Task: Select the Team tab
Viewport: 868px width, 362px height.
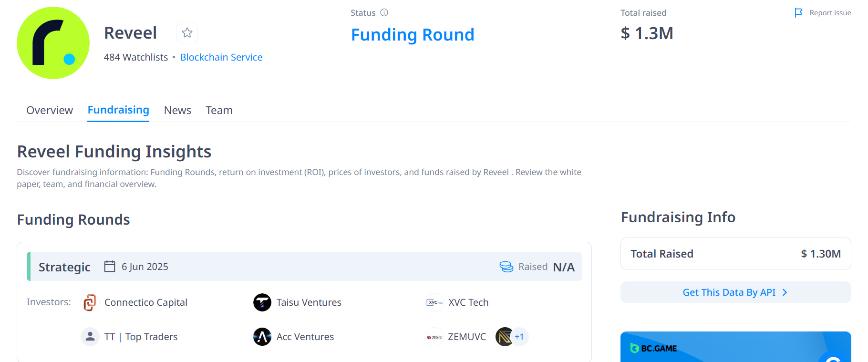Action: (x=219, y=110)
